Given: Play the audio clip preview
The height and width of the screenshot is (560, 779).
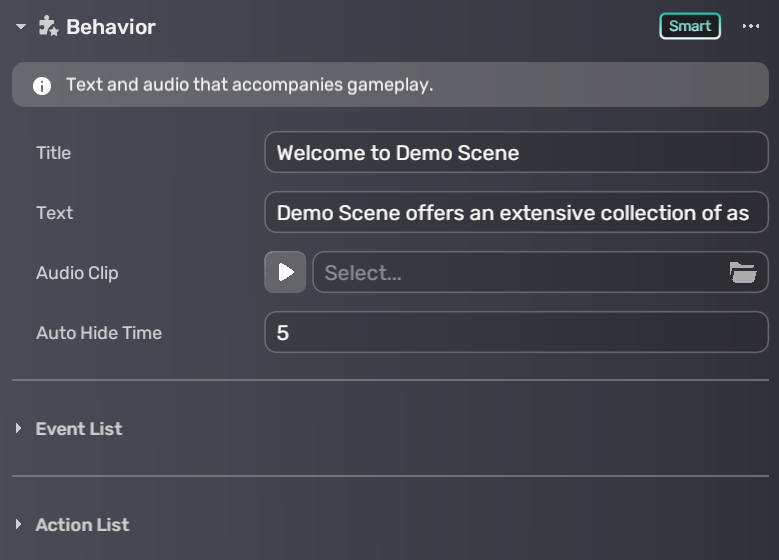Looking at the screenshot, I should pos(285,272).
